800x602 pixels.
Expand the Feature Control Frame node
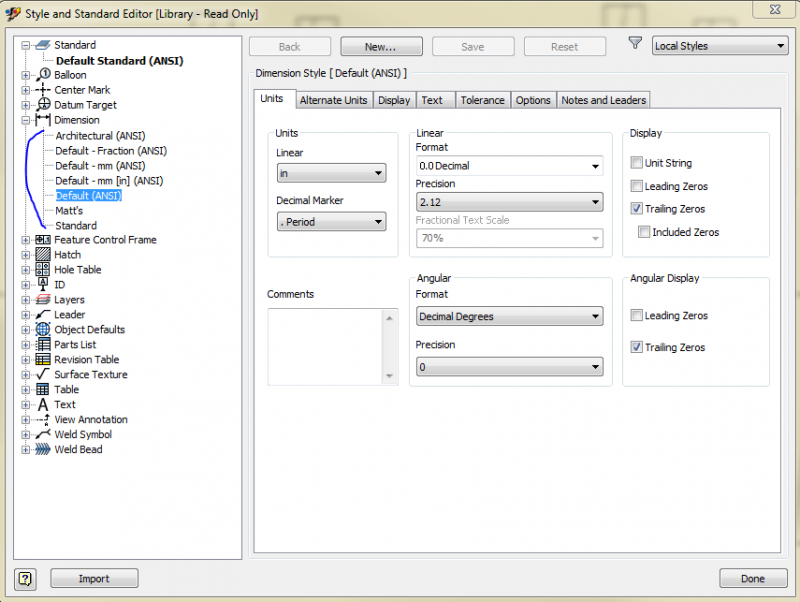coord(25,240)
